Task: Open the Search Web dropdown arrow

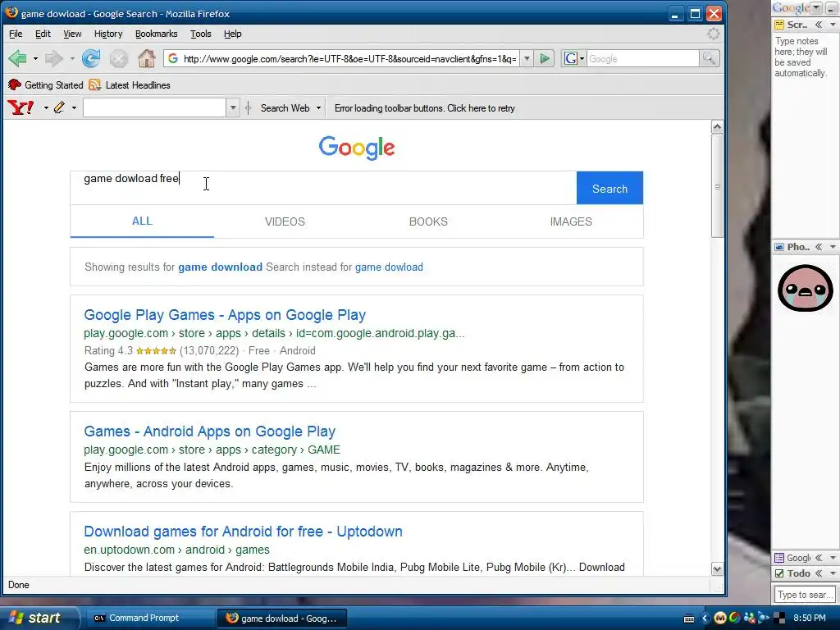Action: [x=318, y=107]
